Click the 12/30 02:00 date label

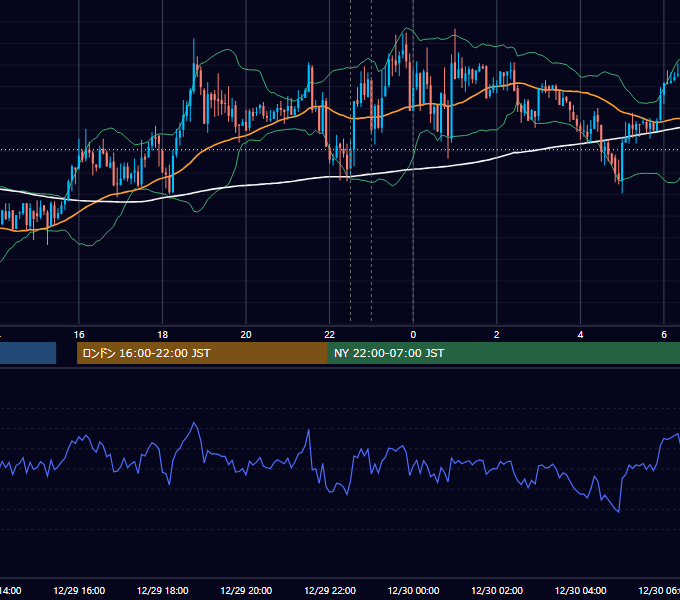point(497,591)
